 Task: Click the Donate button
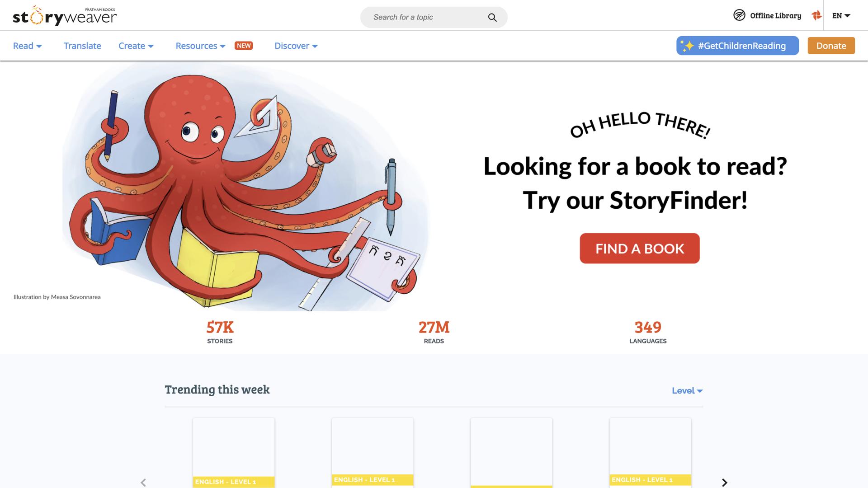point(831,45)
